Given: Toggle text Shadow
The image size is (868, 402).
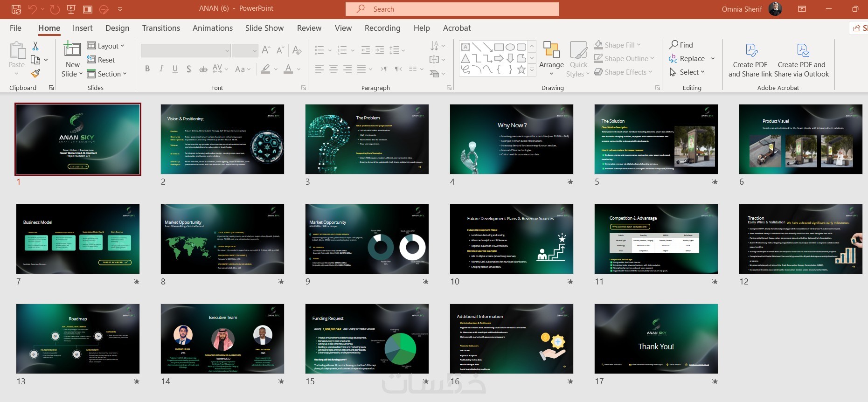Looking at the screenshot, I should coord(189,69).
